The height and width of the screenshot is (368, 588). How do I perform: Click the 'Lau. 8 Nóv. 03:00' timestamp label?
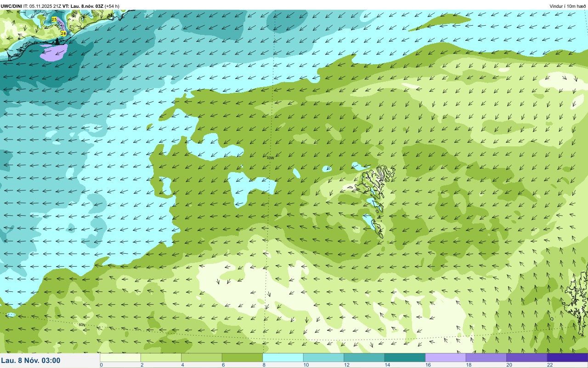[x=31, y=360]
